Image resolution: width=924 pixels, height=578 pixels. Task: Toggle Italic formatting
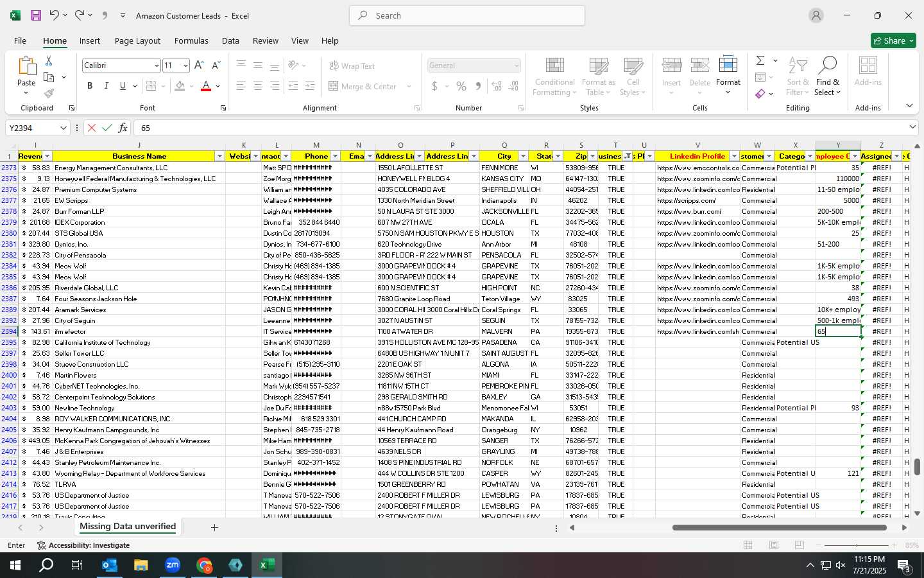tap(106, 86)
